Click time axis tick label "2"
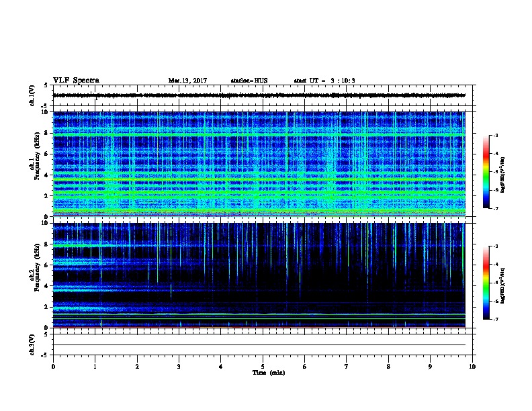Viewport: 532px width, 411px height. tap(137, 367)
